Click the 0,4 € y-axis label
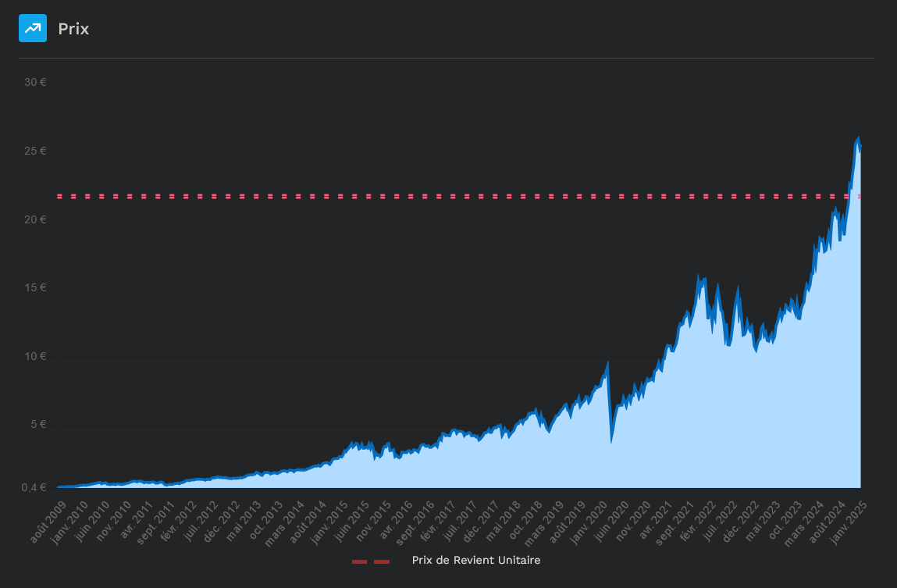This screenshot has height=588, width=897. pos(31,488)
